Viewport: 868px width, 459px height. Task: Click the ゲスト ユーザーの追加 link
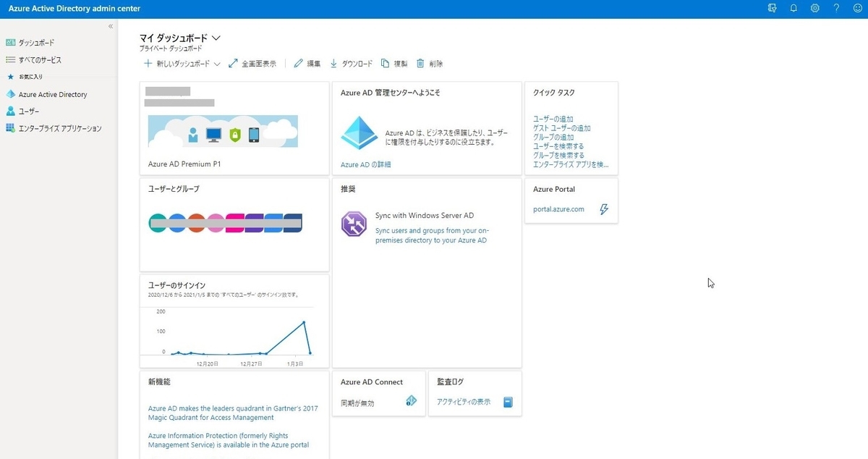(562, 128)
